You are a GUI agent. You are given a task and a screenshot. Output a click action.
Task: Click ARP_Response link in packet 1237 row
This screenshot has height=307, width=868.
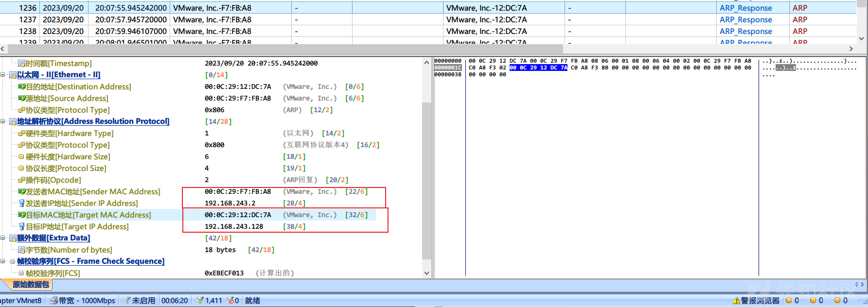click(x=745, y=20)
